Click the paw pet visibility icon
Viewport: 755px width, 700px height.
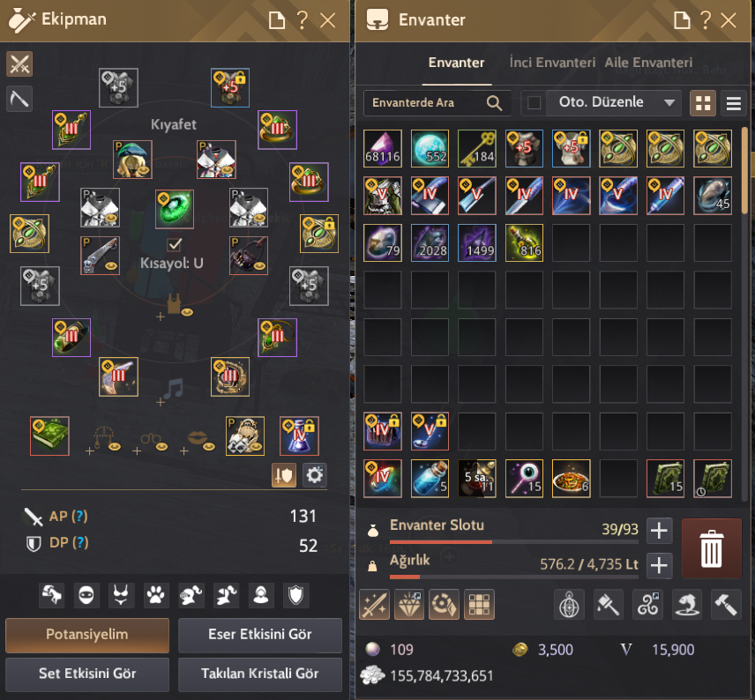(155, 595)
